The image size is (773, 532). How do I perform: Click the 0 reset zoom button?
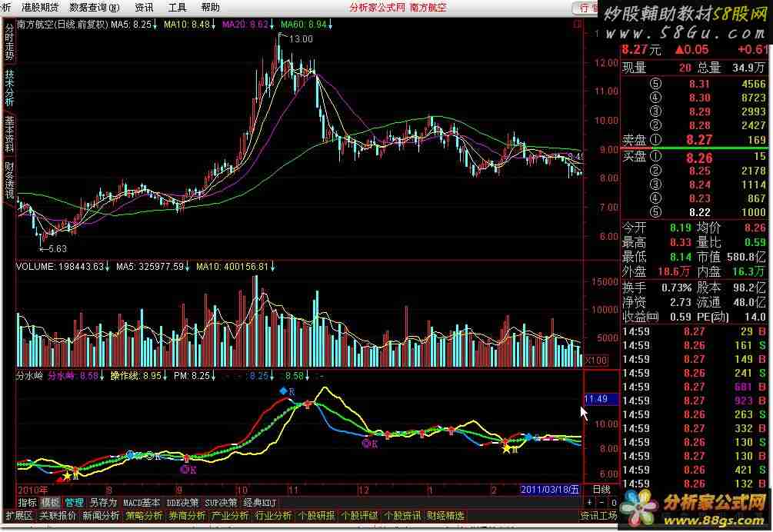click(613, 503)
